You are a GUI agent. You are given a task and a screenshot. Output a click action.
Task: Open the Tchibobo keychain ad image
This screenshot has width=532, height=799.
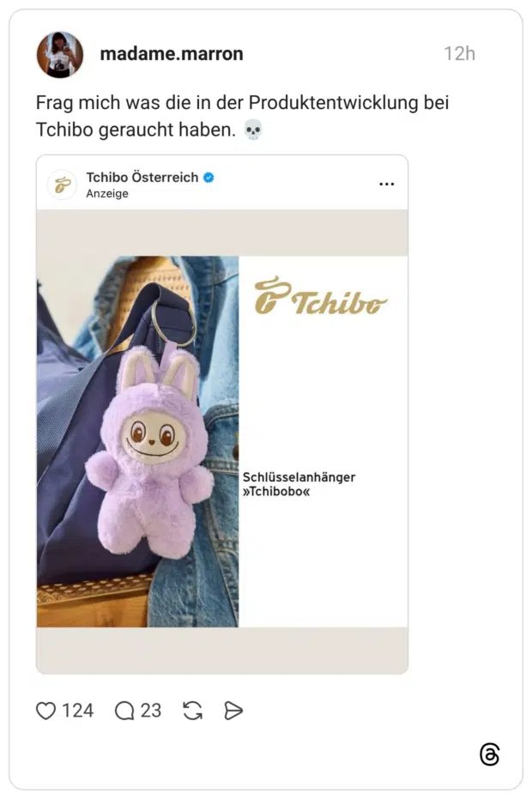(221, 438)
